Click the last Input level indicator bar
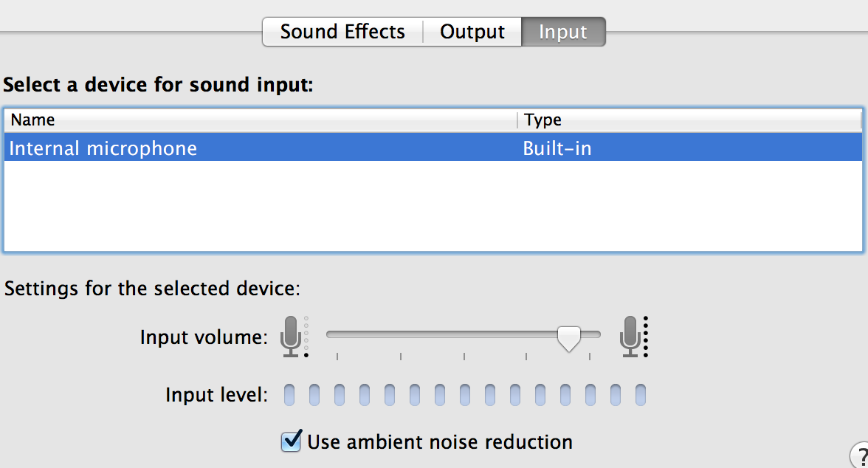Image resolution: width=868 pixels, height=468 pixels. coord(641,395)
